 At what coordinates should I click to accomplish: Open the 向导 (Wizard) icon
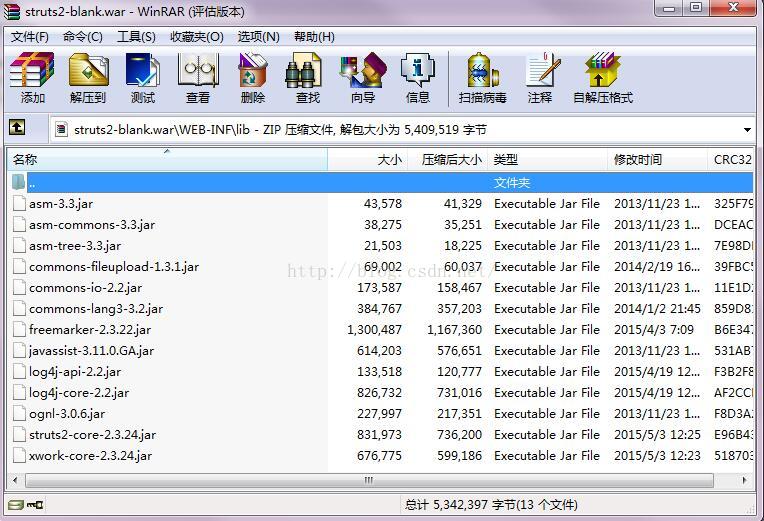click(363, 70)
